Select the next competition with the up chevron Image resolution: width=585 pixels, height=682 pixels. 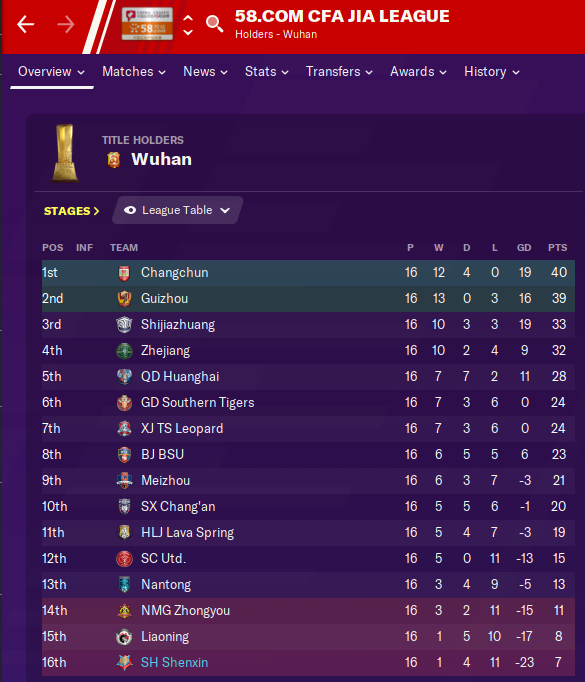coord(188,18)
